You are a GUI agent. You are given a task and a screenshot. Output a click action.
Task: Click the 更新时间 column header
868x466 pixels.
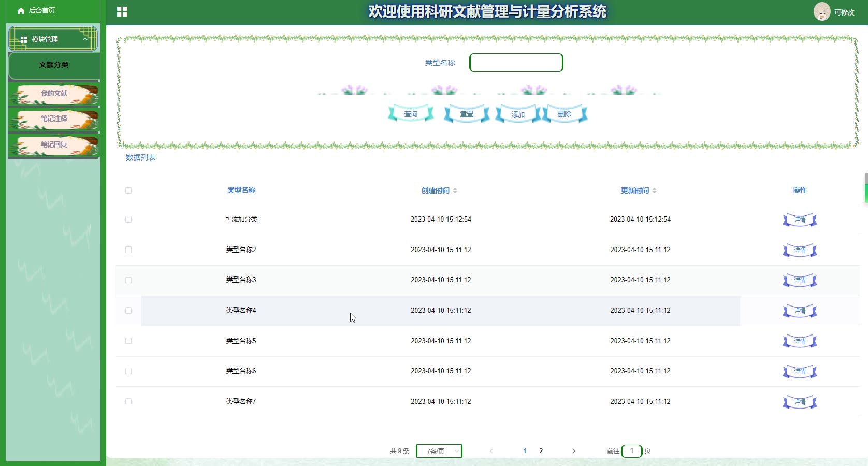(635, 191)
